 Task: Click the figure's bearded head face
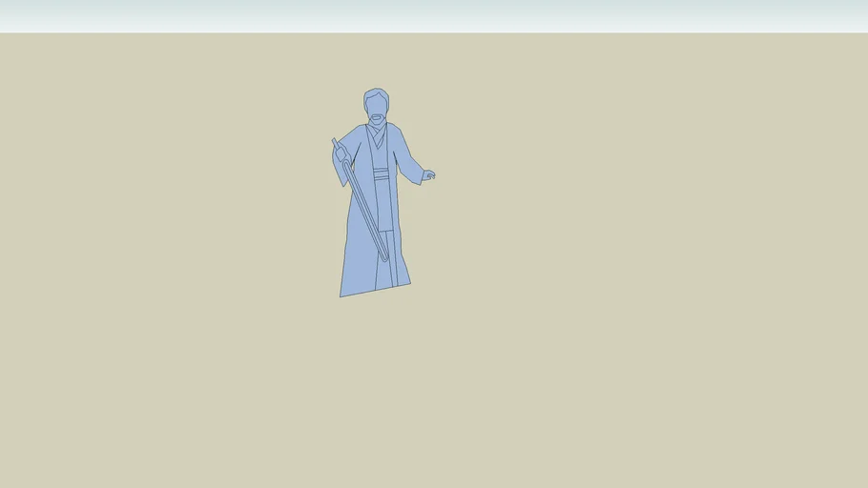click(377, 106)
